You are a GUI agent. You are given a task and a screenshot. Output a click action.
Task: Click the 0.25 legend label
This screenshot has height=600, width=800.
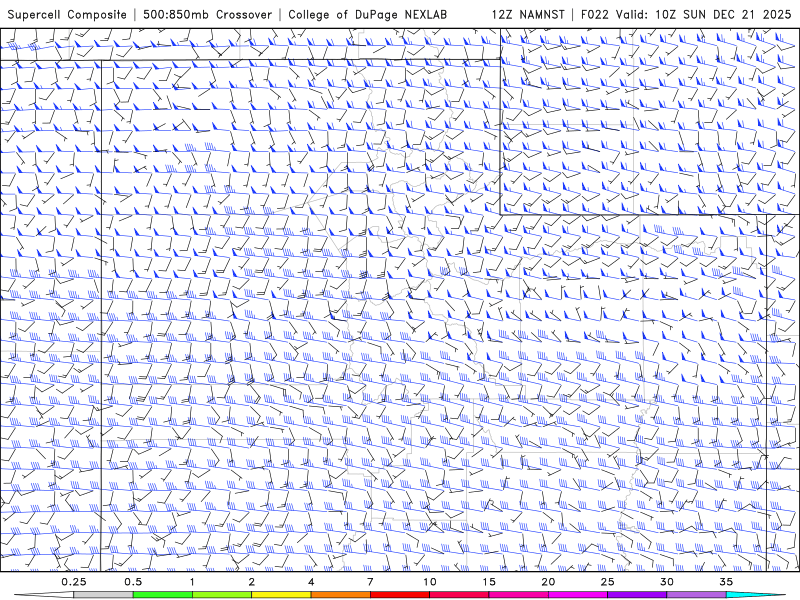[74, 582]
